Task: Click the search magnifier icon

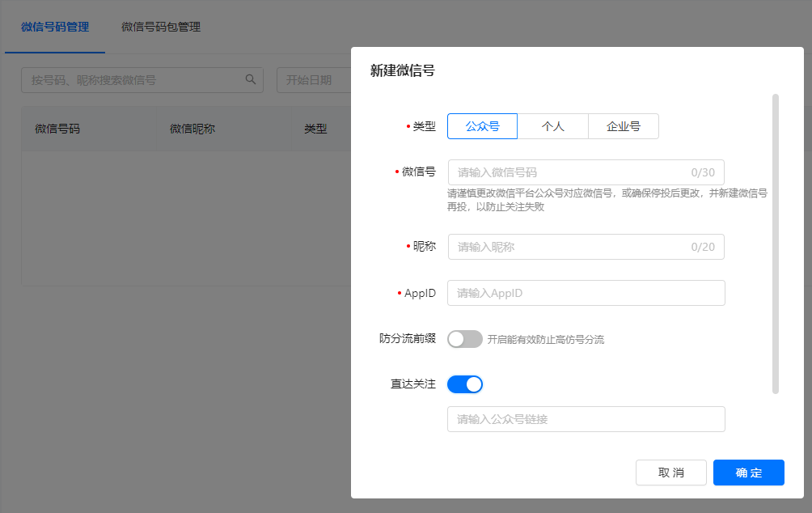Action: (x=251, y=80)
